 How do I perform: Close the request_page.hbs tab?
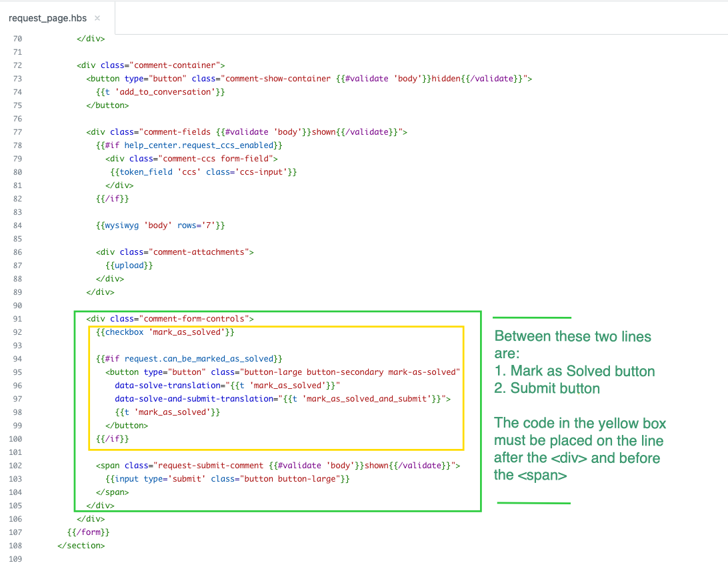pos(97,18)
